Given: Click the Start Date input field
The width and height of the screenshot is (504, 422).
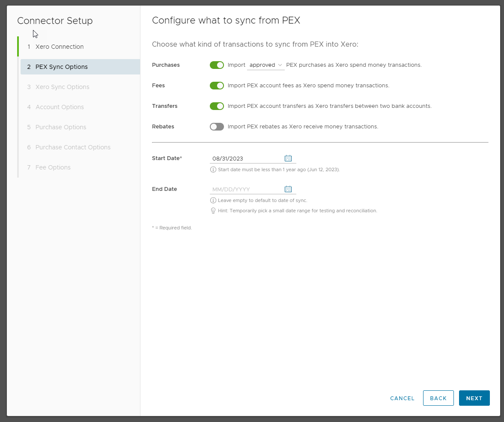Looking at the screenshot, I should pos(246,158).
